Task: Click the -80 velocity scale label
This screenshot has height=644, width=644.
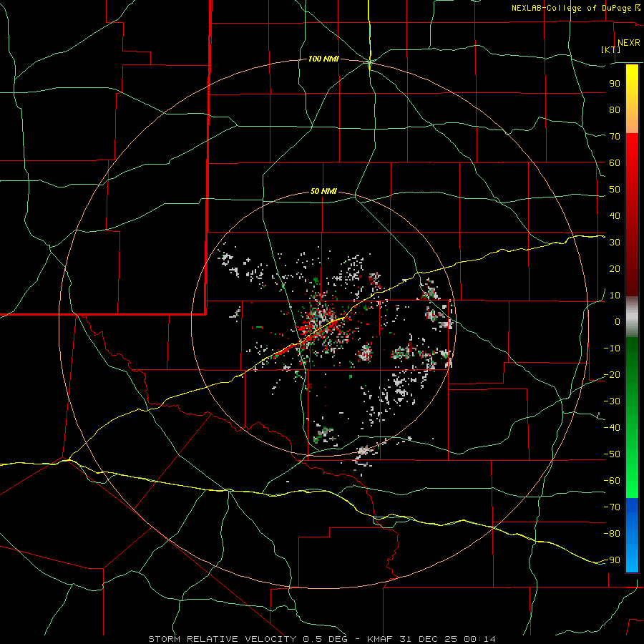Action: point(613,534)
